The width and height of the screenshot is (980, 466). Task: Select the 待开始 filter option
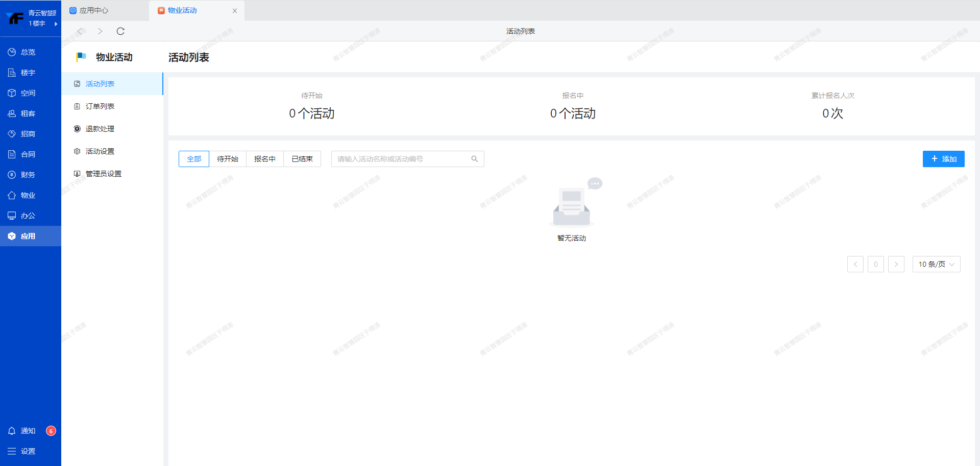point(228,159)
